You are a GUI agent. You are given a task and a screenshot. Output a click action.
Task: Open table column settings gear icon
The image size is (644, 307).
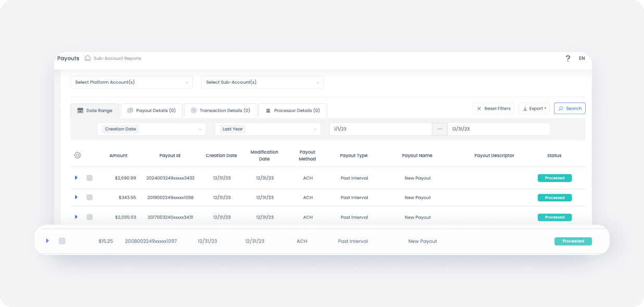[78, 156]
